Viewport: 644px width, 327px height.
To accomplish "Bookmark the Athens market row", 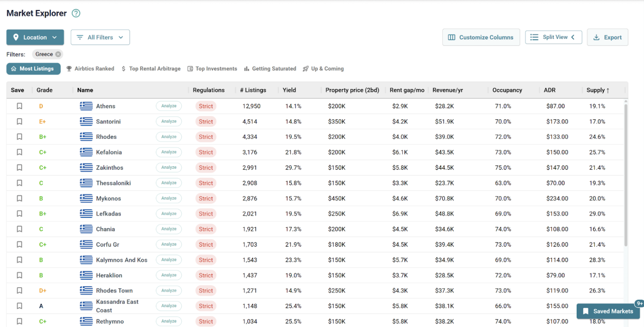I will [x=19, y=106].
